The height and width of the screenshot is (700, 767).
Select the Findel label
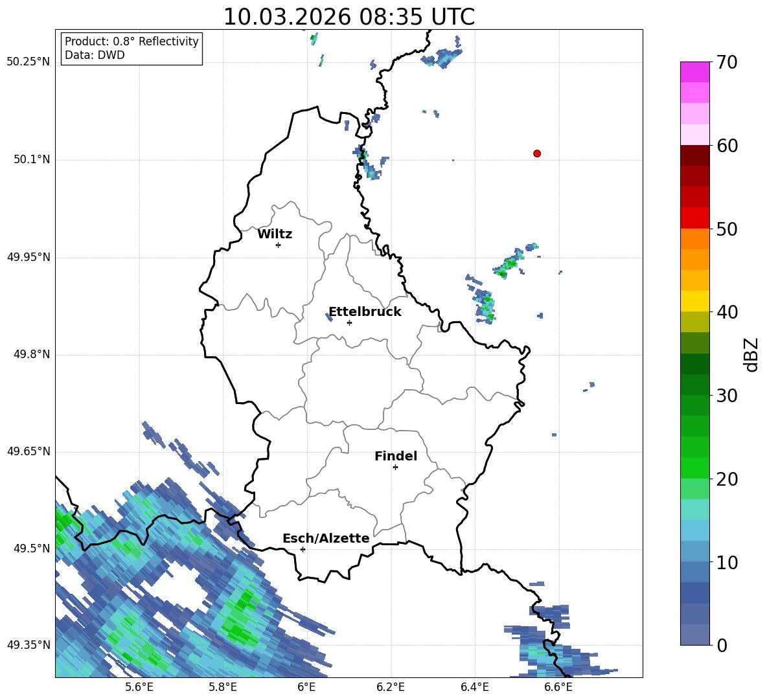(396, 456)
